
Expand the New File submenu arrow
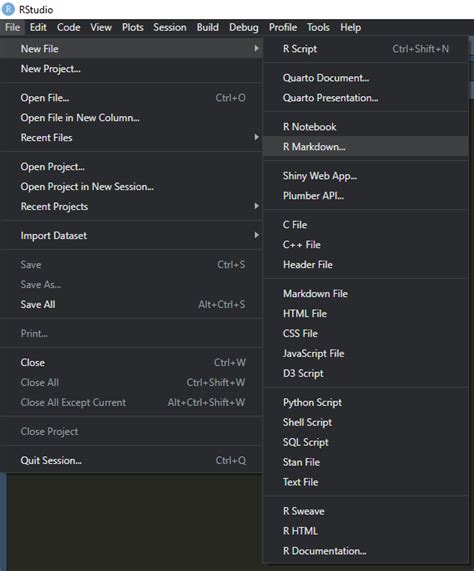pyautogui.click(x=256, y=48)
